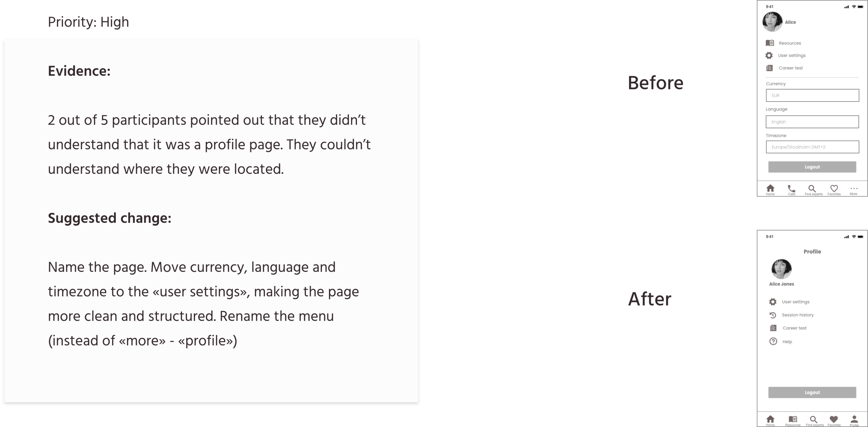Click the Home navigation icon
Screen dimensions: 868x427
point(770,189)
